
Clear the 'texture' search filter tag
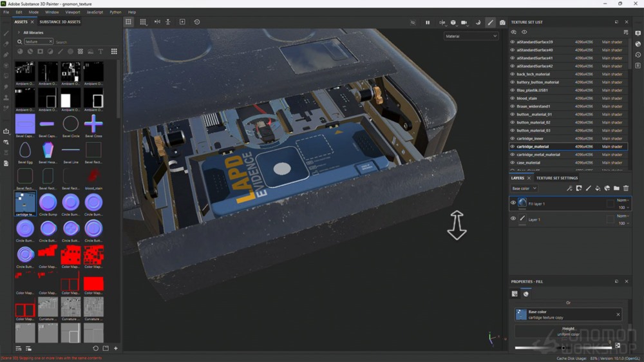[x=50, y=41]
